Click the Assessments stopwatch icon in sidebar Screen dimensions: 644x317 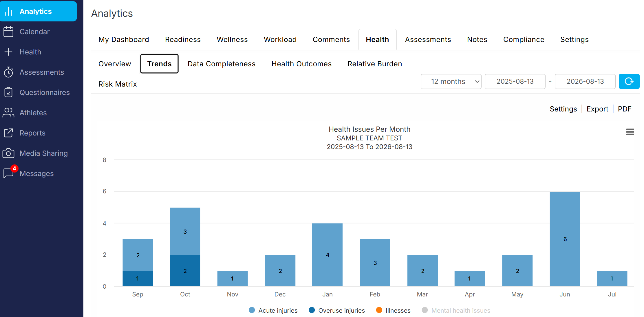click(8, 72)
